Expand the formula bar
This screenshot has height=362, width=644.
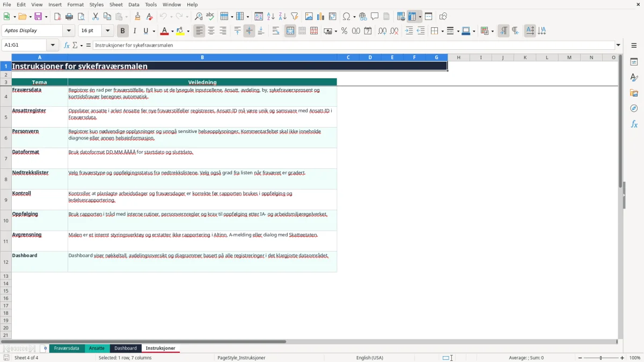618,45
